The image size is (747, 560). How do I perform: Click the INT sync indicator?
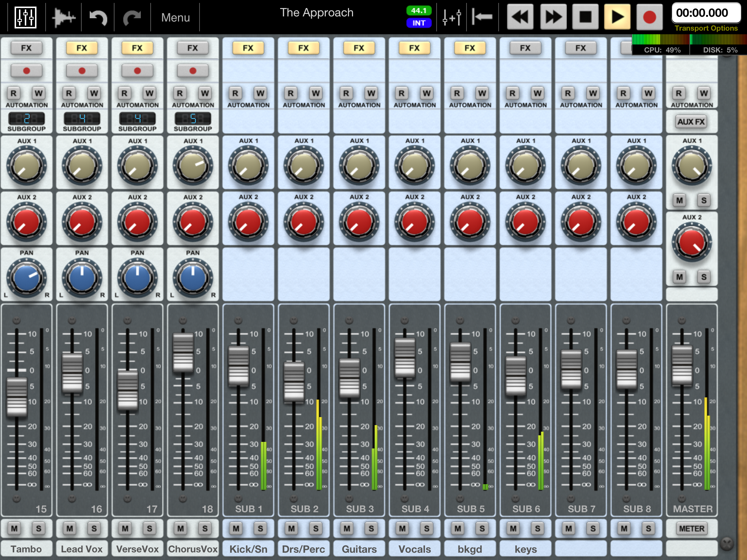click(419, 23)
